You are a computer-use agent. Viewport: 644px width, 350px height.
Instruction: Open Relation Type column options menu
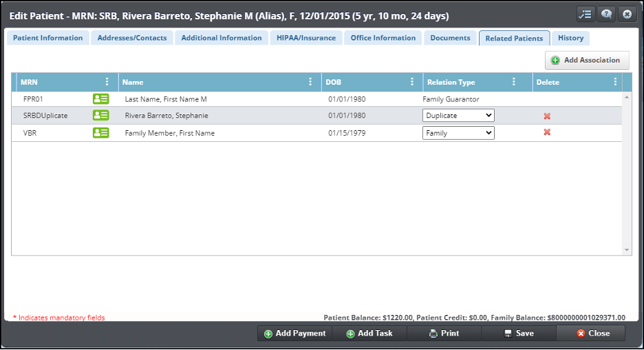click(x=514, y=82)
